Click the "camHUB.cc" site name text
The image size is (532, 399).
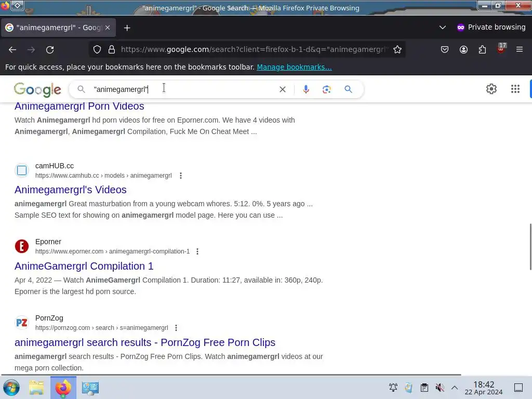54,166
